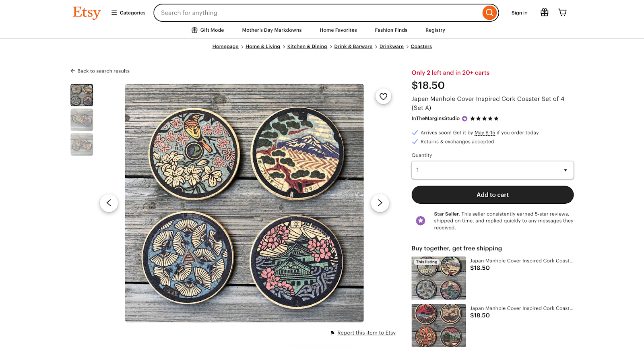The width and height of the screenshot is (644, 347).
Task: Open the Mother's Day Markdowns menu item
Action: tap(272, 30)
